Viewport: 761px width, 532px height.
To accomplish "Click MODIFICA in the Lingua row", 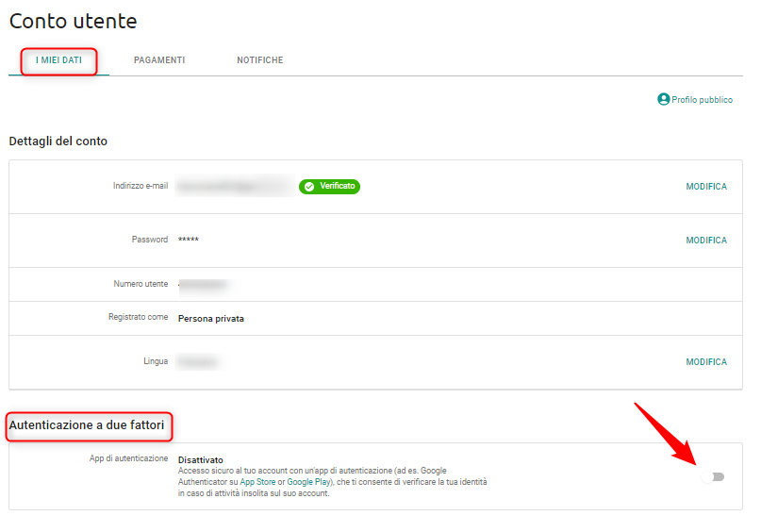I will click(x=706, y=362).
